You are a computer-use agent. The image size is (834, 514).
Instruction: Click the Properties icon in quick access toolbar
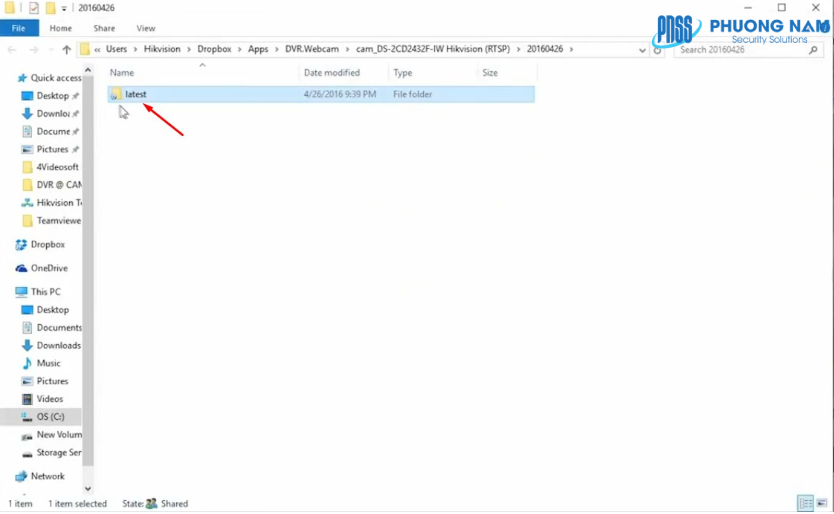[x=32, y=8]
